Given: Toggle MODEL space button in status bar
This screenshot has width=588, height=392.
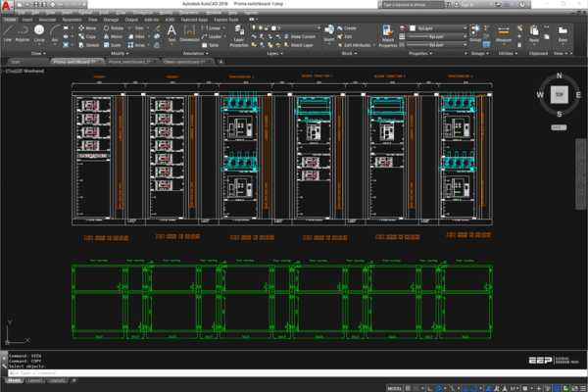Looking at the screenshot, I should [395, 386].
